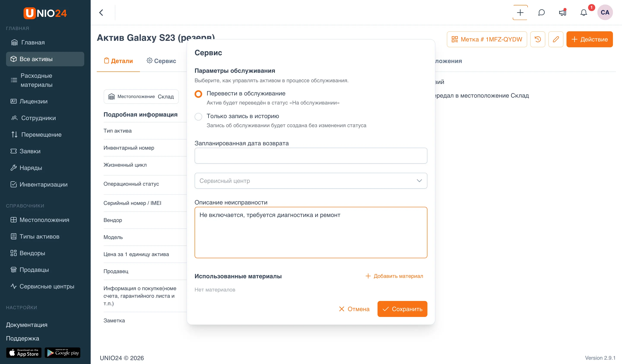Open the chat messages icon
This screenshot has width=622, height=364.
(x=541, y=13)
